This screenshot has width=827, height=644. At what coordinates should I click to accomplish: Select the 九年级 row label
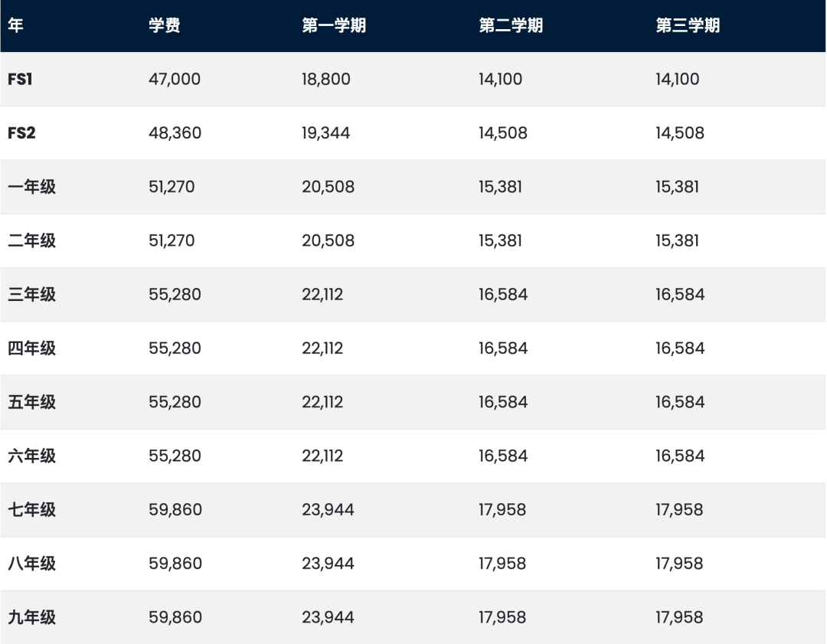(31, 617)
